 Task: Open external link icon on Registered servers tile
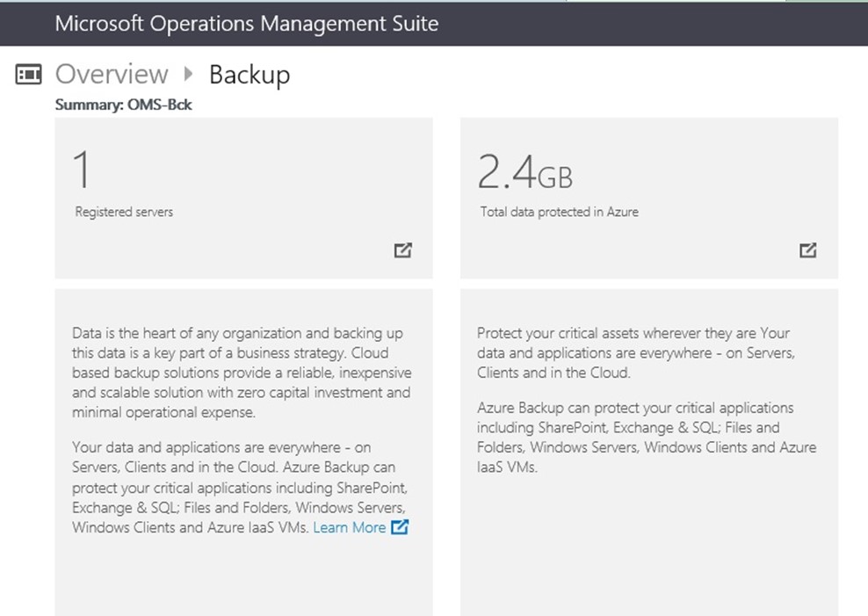pyautogui.click(x=403, y=250)
